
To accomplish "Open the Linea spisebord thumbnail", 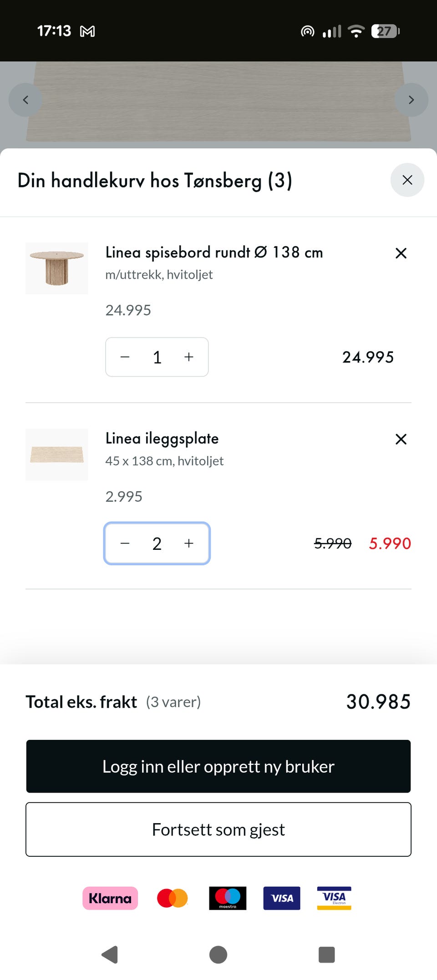I will tap(57, 269).
